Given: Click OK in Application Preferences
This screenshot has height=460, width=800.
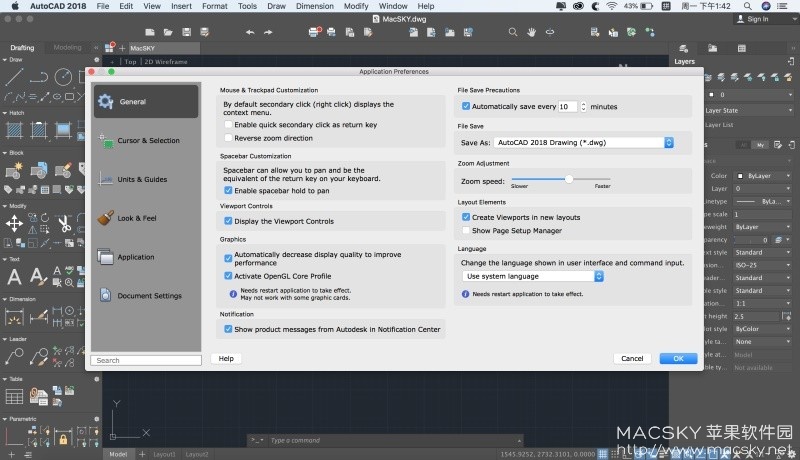Looking at the screenshot, I should pyautogui.click(x=678, y=359).
